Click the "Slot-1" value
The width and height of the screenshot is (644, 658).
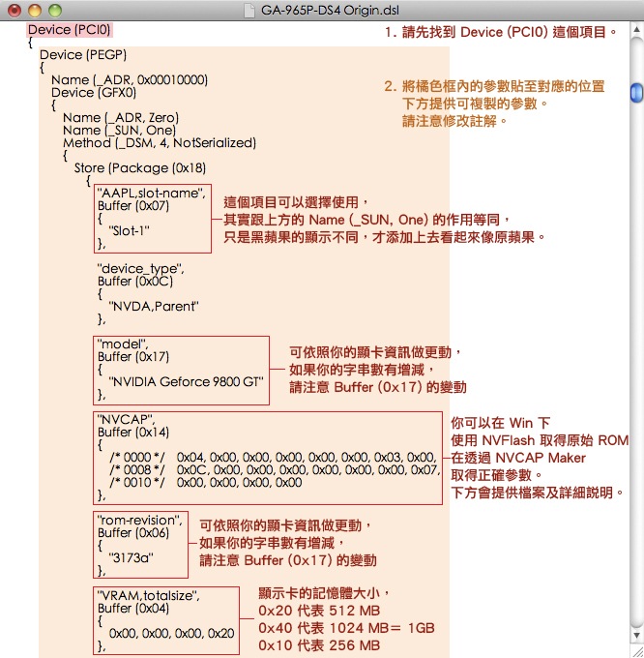130,231
